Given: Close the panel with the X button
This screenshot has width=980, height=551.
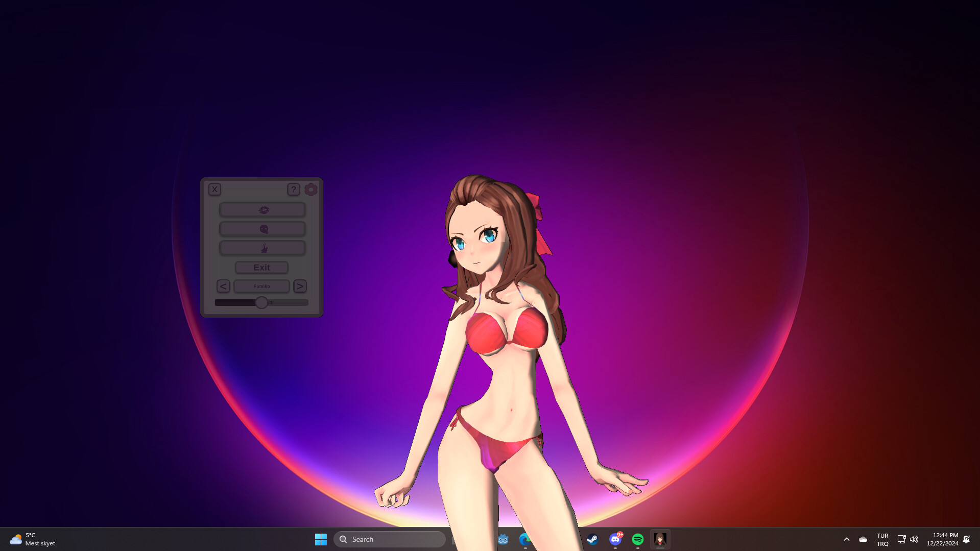Looking at the screenshot, I should coord(214,189).
